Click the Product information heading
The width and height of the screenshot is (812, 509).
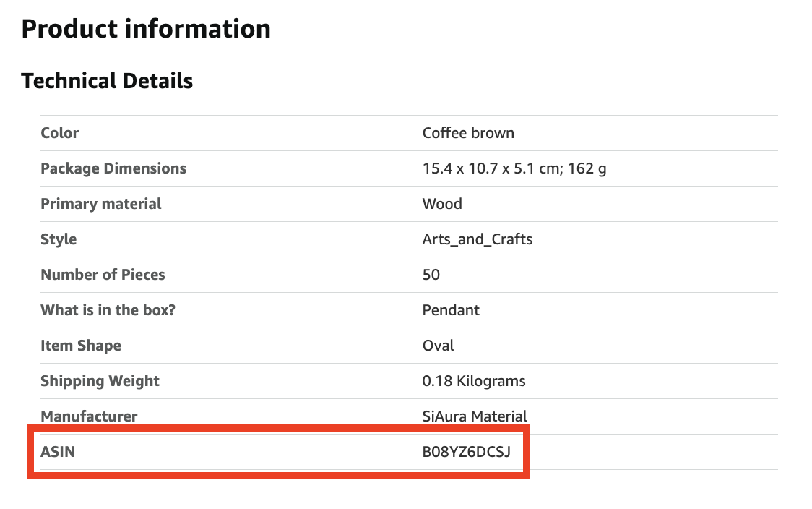(146, 29)
